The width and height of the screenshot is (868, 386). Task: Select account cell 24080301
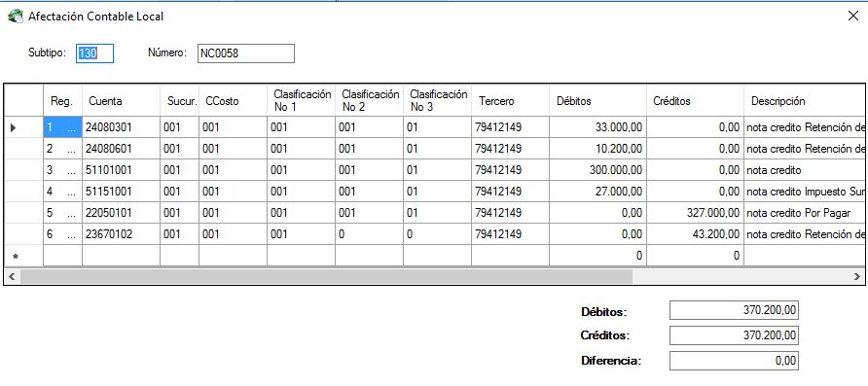121,127
